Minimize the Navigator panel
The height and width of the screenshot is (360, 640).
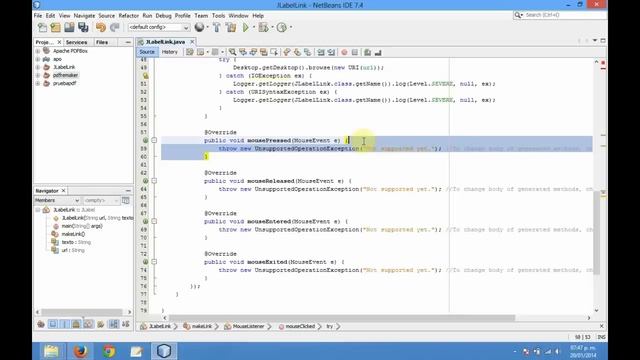128,191
